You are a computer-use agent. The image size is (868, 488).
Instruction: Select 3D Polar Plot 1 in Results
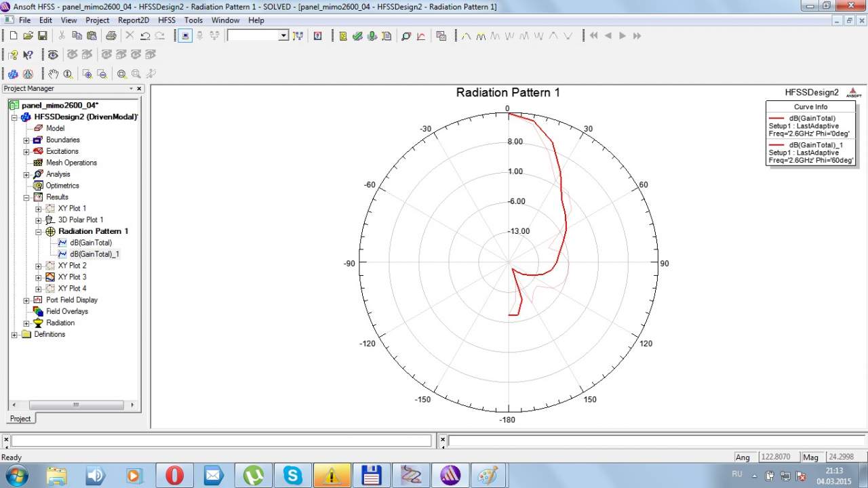[x=81, y=220]
